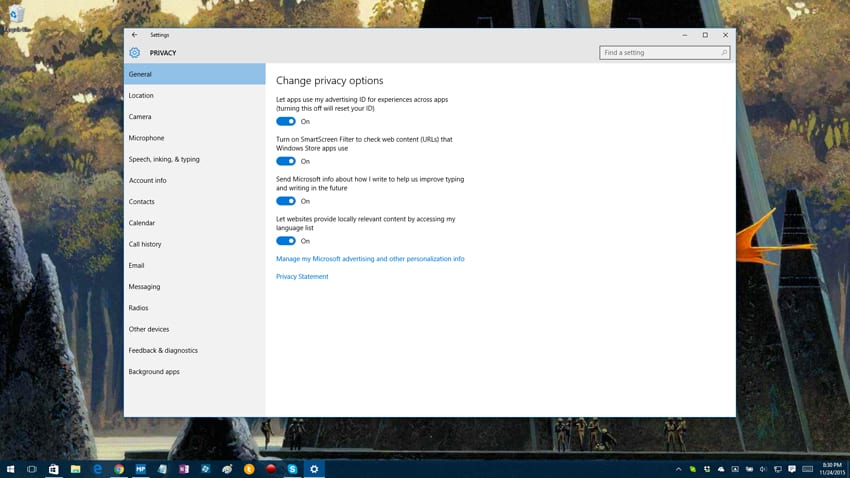Disable sending typing info to Microsoft
Viewport: 850px width, 478px height.
[286, 201]
